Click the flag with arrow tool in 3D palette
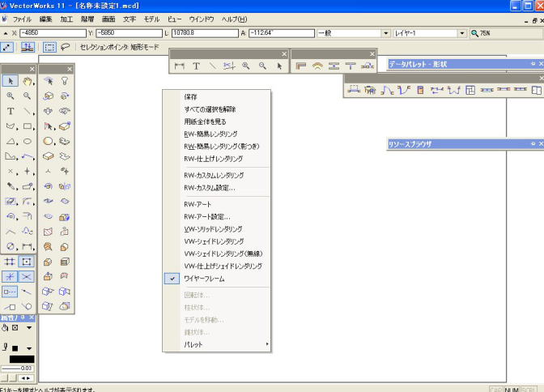The image size is (544, 392). [48, 126]
